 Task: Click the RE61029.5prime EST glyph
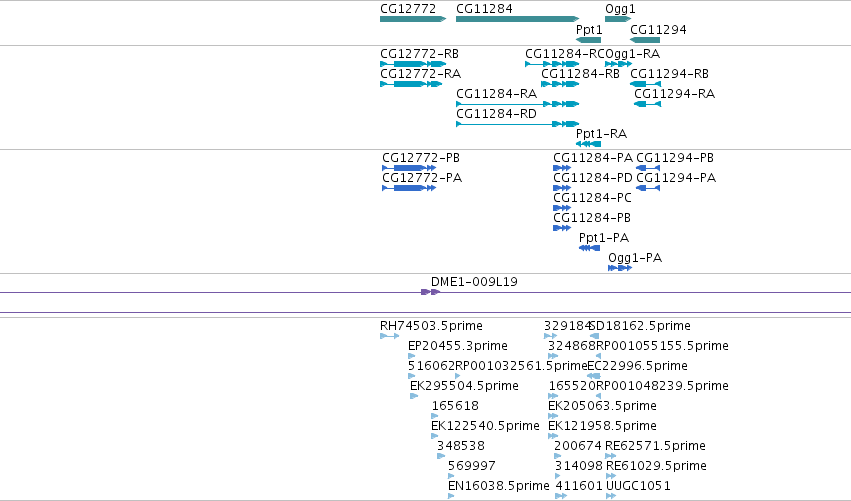[611, 476]
